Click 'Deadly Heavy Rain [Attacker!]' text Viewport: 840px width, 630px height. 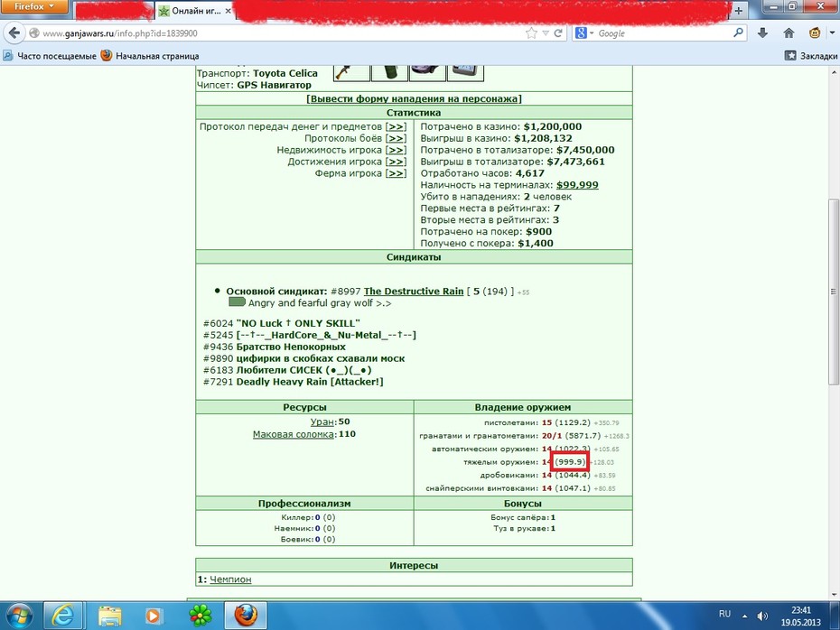pos(310,382)
